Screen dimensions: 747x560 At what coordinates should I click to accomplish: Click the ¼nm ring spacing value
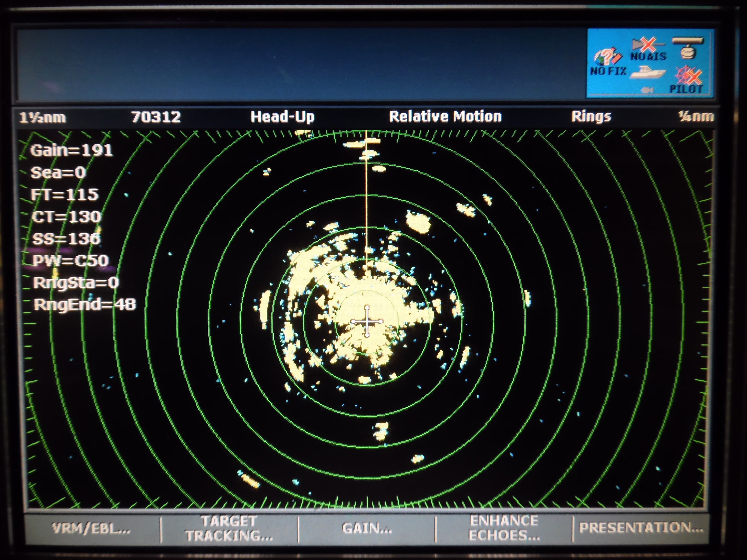(x=696, y=116)
